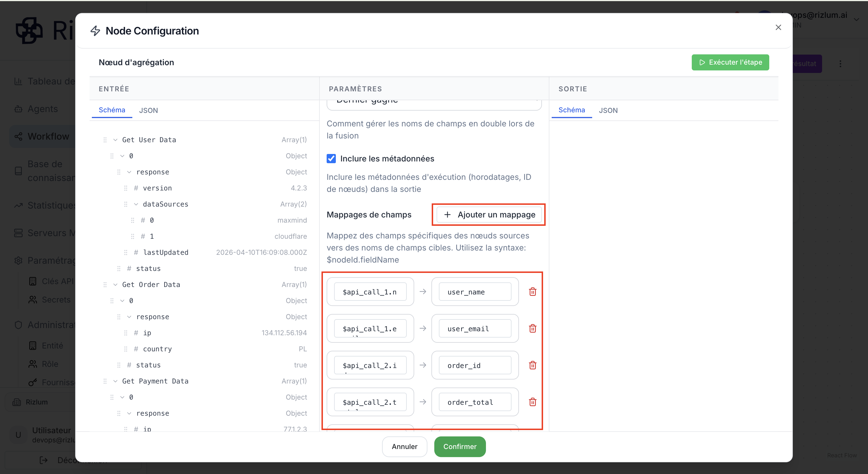Screen dimensions: 868x474
Task: Collapse the Get Order Data tree node
Action: tap(115, 284)
